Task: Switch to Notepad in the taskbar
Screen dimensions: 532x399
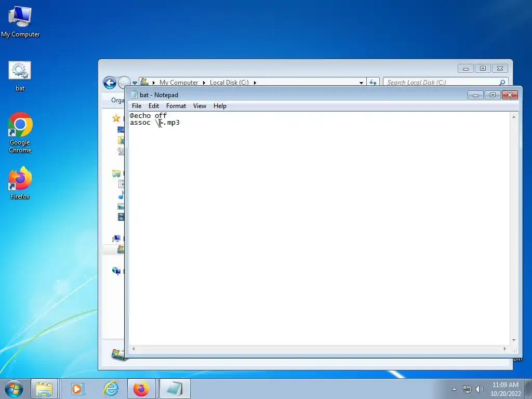Action: (x=175, y=389)
